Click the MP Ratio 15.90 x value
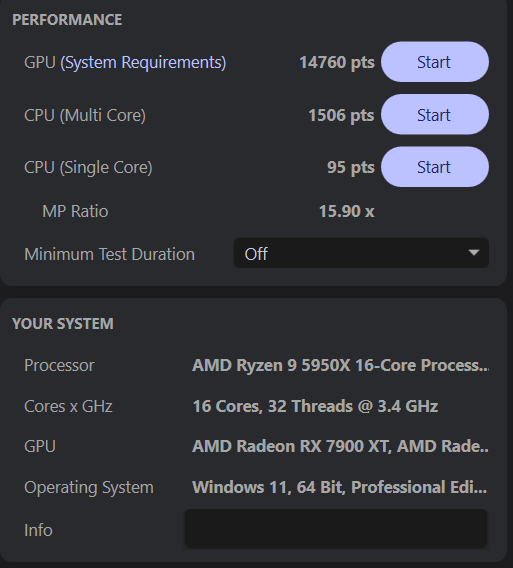 tap(347, 211)
